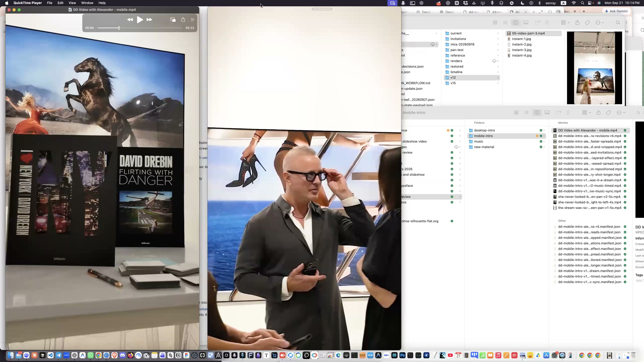644x362 pixels.
Task: Toggle picture-in-picture in the QuickTime controls
Action: click(x=173, y=20)
